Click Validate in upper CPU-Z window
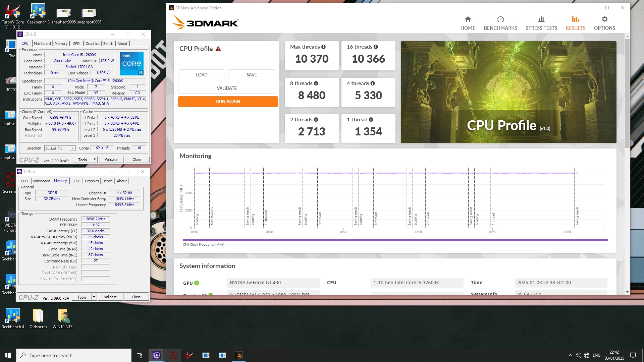644x362 pixels. [x=111, y=160]
